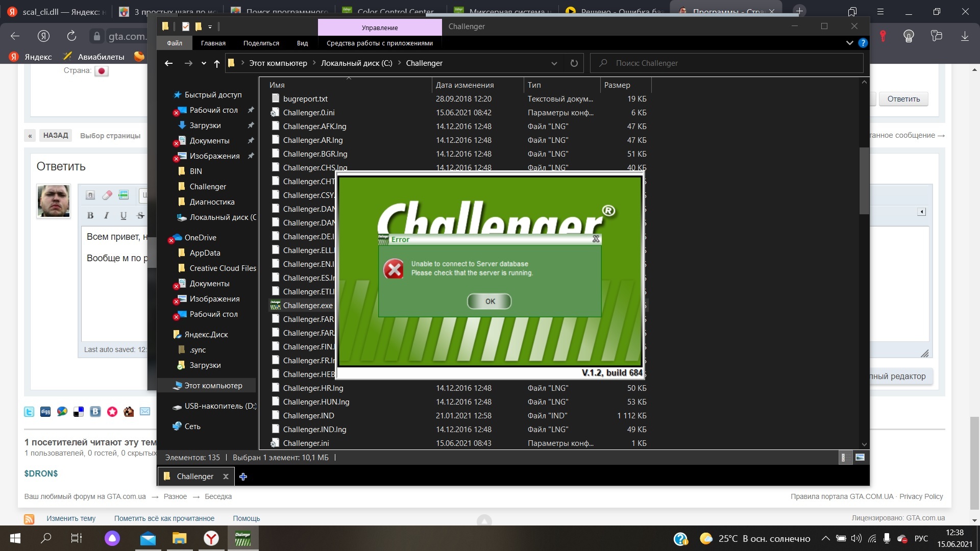Close the Error dialog with X
Image resolution: width=980 pixels, height=551 pixels.
[595, 239]
